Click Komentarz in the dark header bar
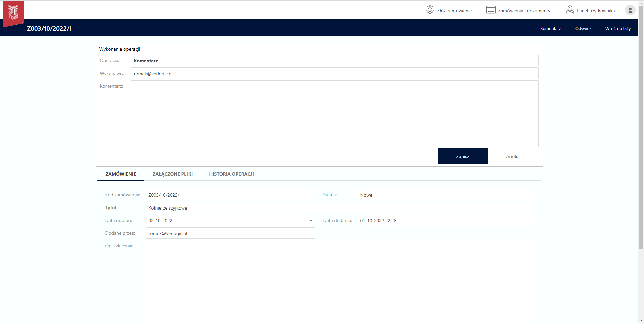Viewport: 644px width, 323px height. [x=550, y=28]
